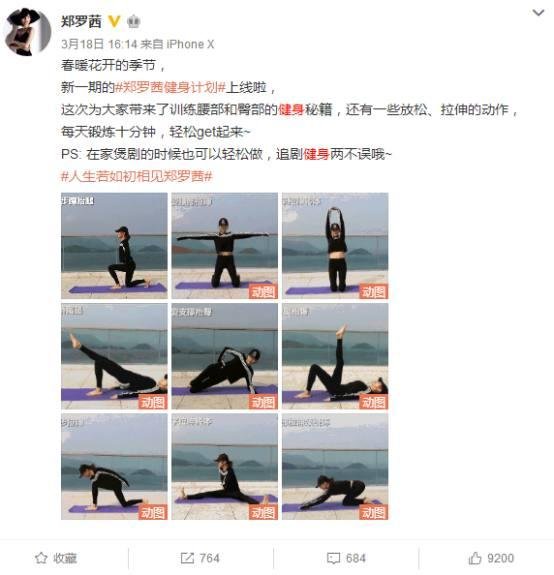Viewport: 554px width, 575px height.
Task: Open first thumbnail of kneeling lunge pose
Action: click(114, 246)
